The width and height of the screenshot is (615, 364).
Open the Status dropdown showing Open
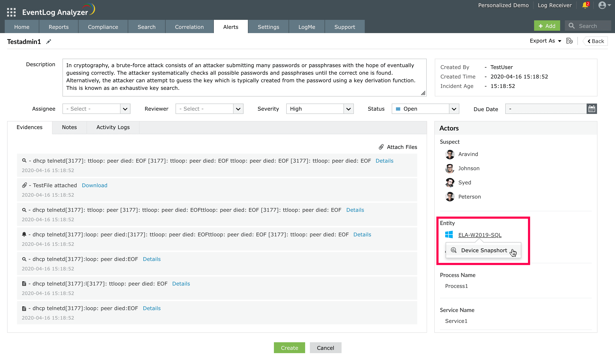click(x=454, y=109)
